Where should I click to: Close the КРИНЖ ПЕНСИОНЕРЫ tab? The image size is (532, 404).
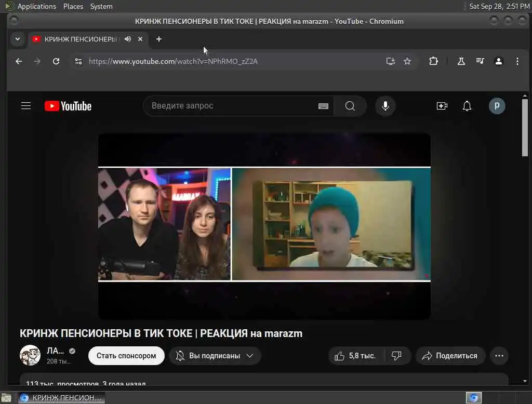tap(140, 39)
